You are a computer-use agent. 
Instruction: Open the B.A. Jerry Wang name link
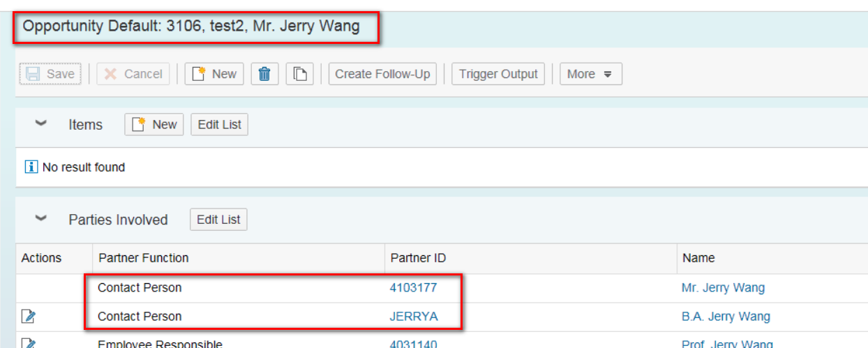pos(726,317)
